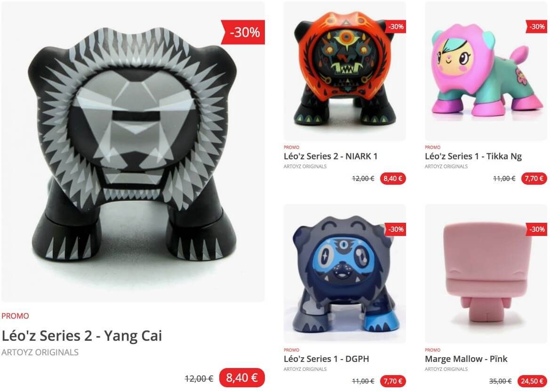550x392 pixels.
Task: Open Marge Mallow - Pïnk product link
Action: 466,359
